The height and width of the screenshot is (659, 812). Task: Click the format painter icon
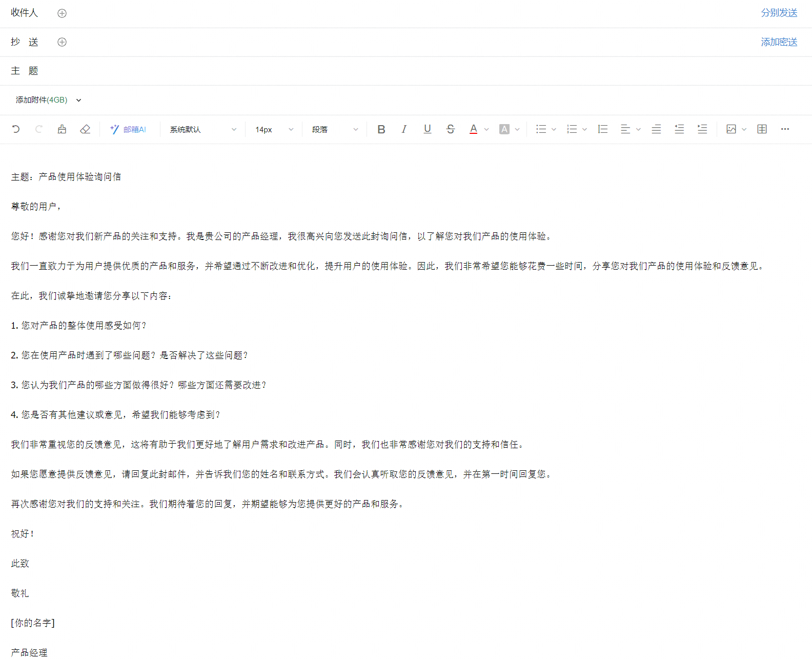click(62, 129)
